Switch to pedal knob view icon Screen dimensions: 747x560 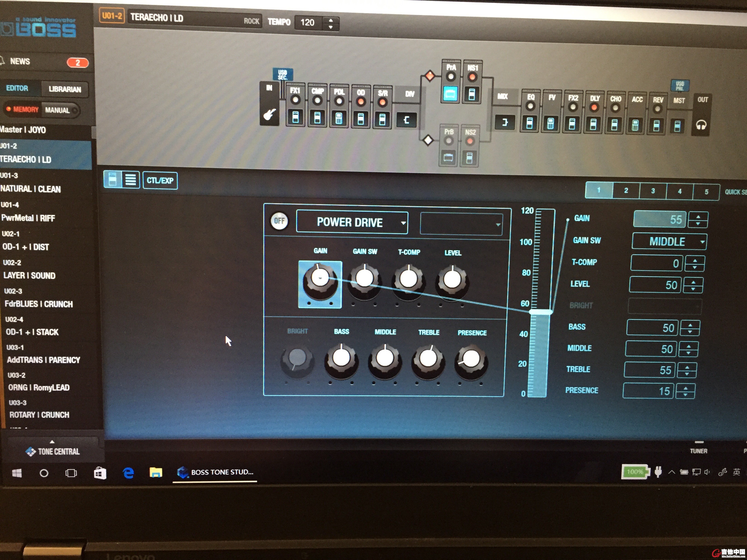click(112, 179)
